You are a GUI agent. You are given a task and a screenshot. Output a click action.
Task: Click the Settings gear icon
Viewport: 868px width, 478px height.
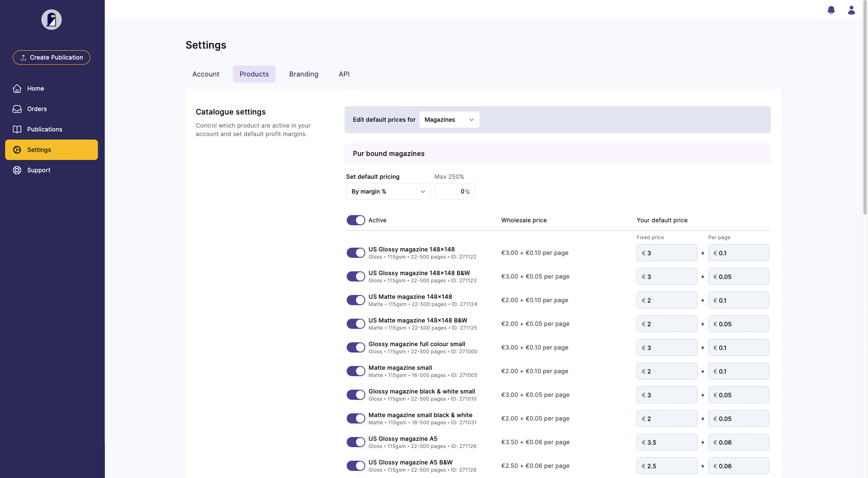(17, 150)
